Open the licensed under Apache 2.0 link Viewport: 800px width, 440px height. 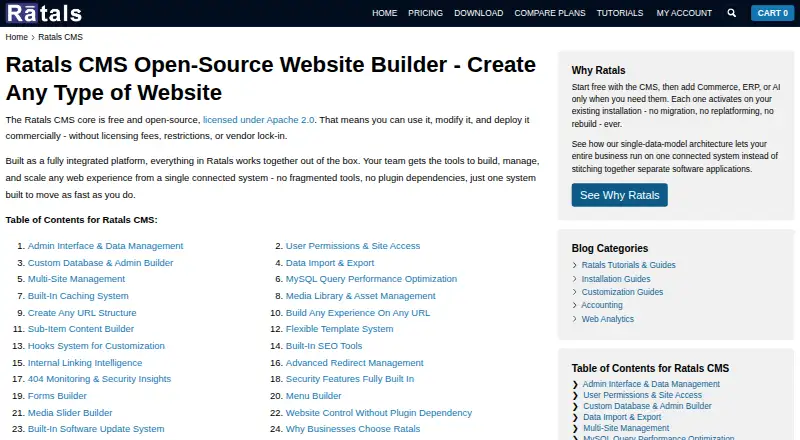[x=259, y=120]
